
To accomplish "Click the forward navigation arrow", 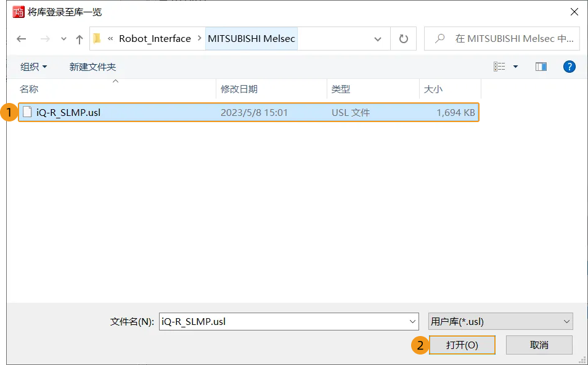I will pyautogui.click(x=44, y=38).
